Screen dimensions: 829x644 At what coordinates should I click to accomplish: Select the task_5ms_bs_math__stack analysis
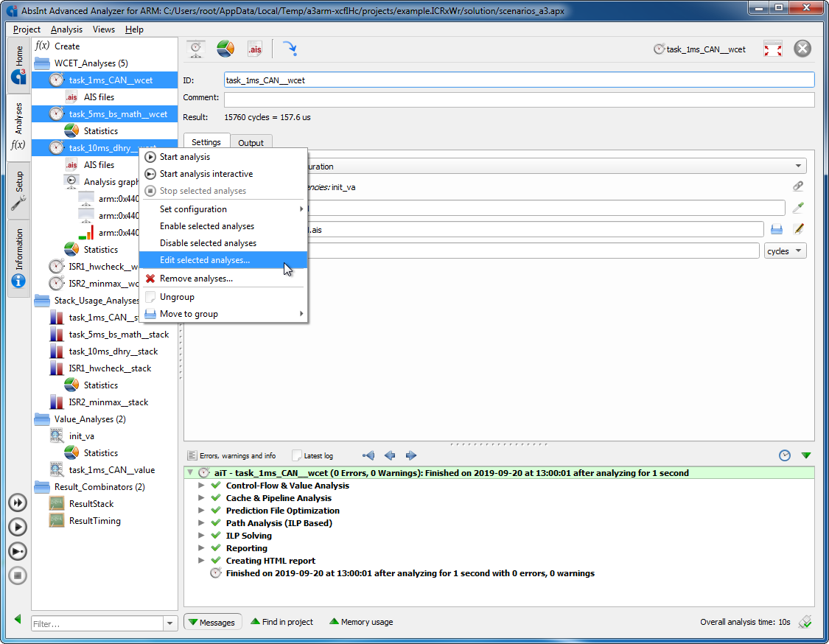119,335
